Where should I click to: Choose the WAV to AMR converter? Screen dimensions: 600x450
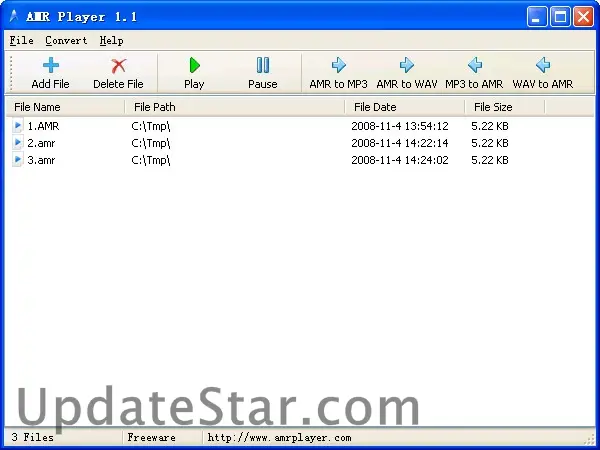(543, 73)
